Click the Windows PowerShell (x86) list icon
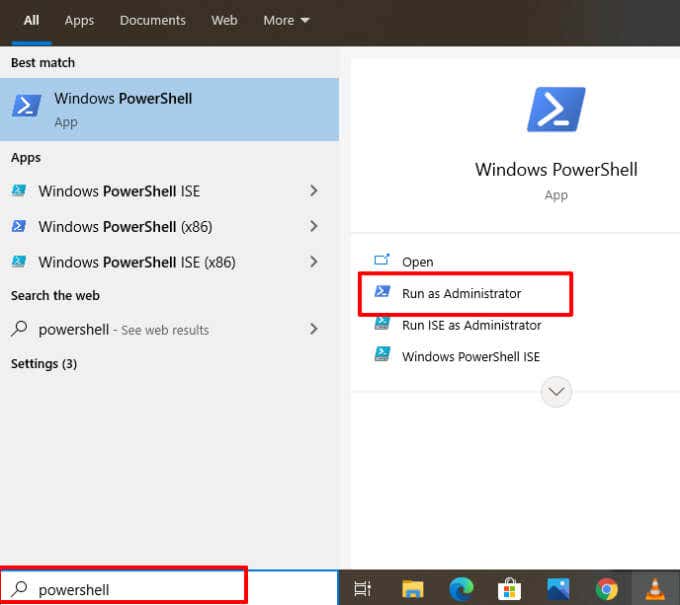The height and width of the screenshot is (605, 680). [x=19, y=226]
